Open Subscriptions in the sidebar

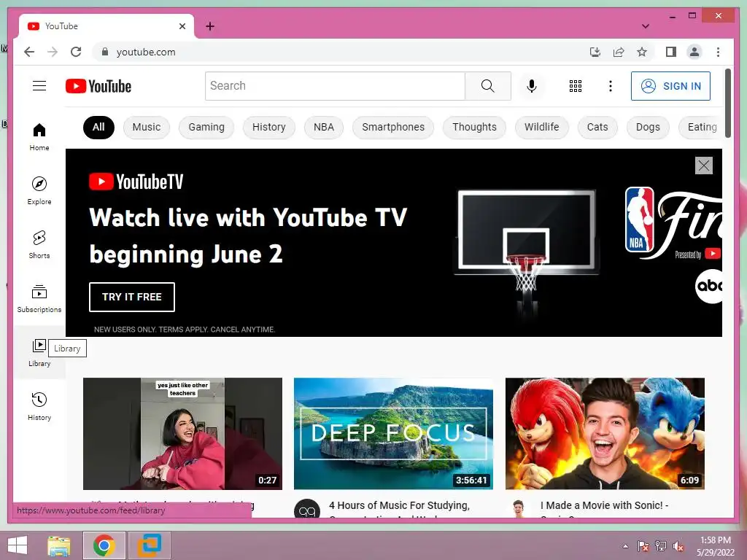[x=39, y=298]
